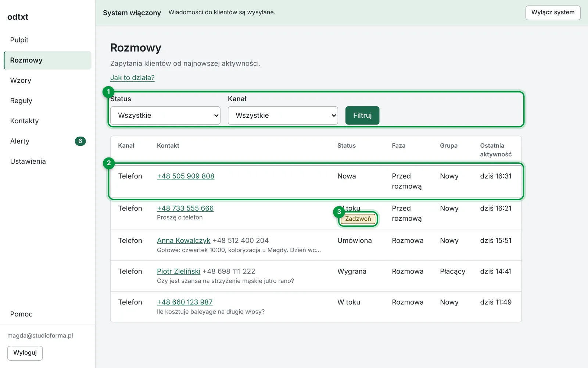The height and width of the screenshot is (368, 588).
Task: Open Anna Kowalczyk's conversation
Action: (183, 240)
